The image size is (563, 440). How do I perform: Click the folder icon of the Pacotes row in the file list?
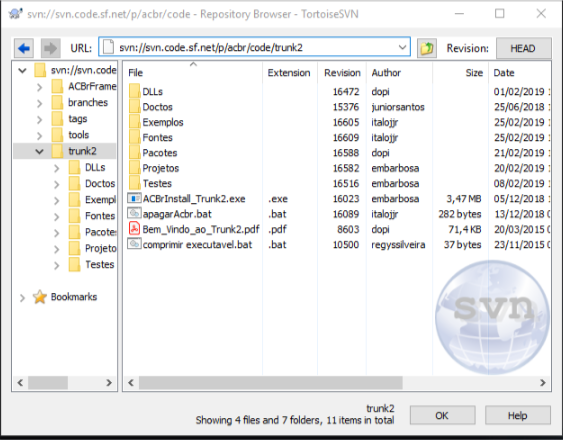point(135,153)
